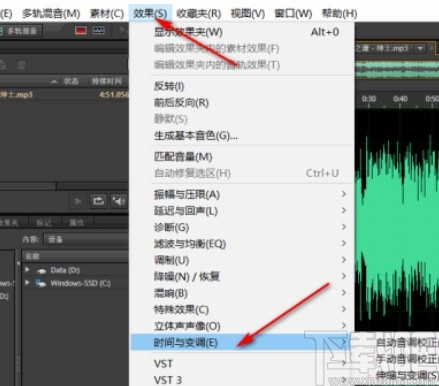Open the 素材(C) menu

click(x=107, y=14)
